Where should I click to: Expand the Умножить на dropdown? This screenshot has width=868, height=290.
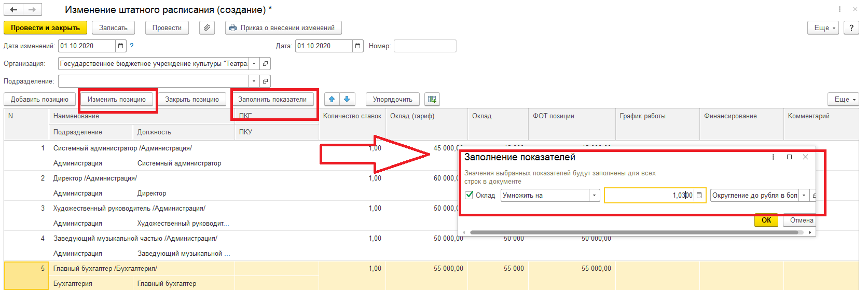[x=594, y=196]
